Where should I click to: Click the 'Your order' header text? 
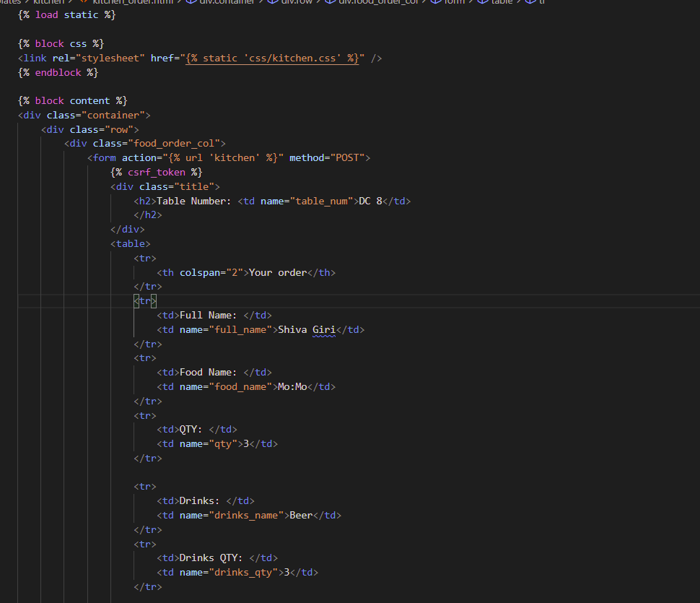(278, 272)
